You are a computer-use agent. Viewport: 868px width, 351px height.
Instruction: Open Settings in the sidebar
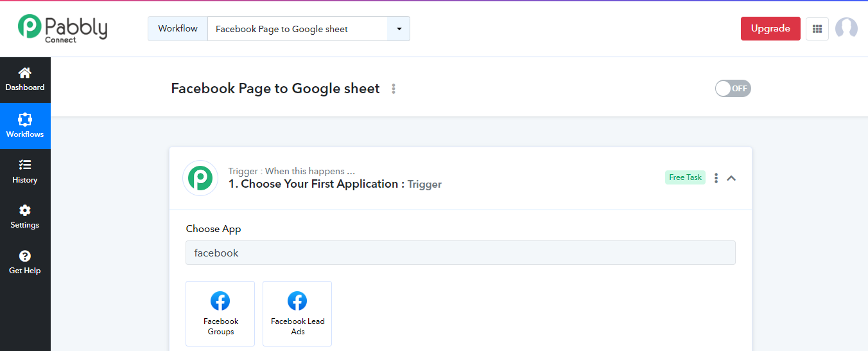click(x=25, y=217)
